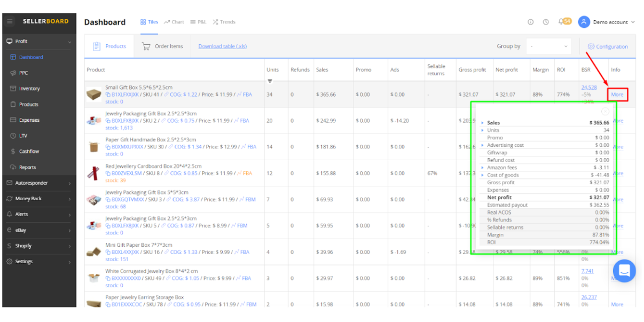
Task: Click the Gross profit column header
Action: tap(472, 70)
